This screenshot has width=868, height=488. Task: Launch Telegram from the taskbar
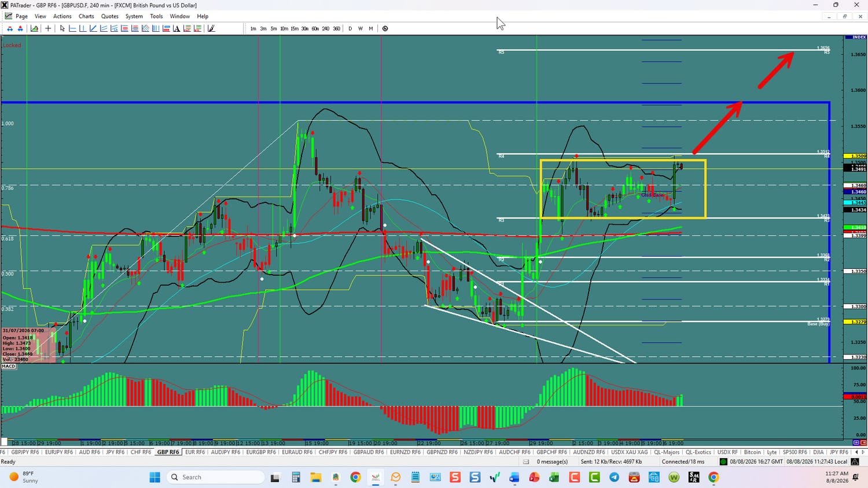pos(614,477)
